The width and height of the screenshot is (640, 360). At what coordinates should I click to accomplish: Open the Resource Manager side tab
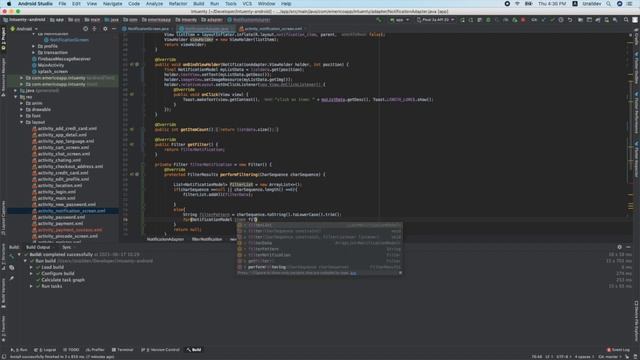3,76
